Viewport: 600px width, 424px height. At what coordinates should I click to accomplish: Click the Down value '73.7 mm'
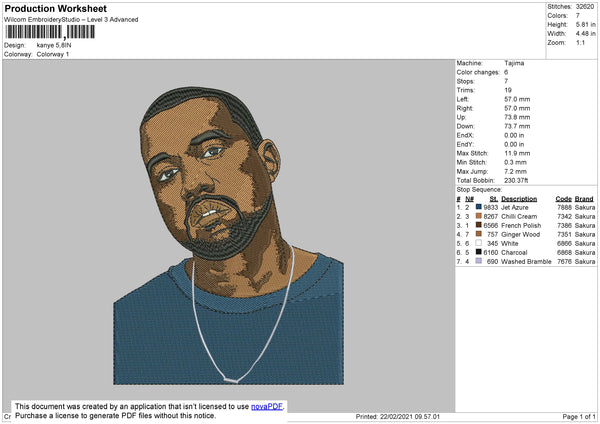coord(517,126)
